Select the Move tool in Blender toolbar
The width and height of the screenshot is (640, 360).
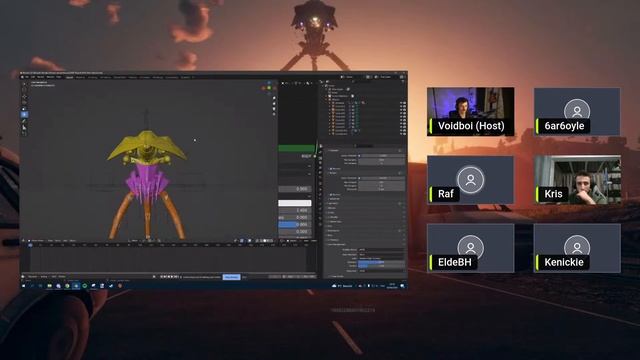(24, 97)
